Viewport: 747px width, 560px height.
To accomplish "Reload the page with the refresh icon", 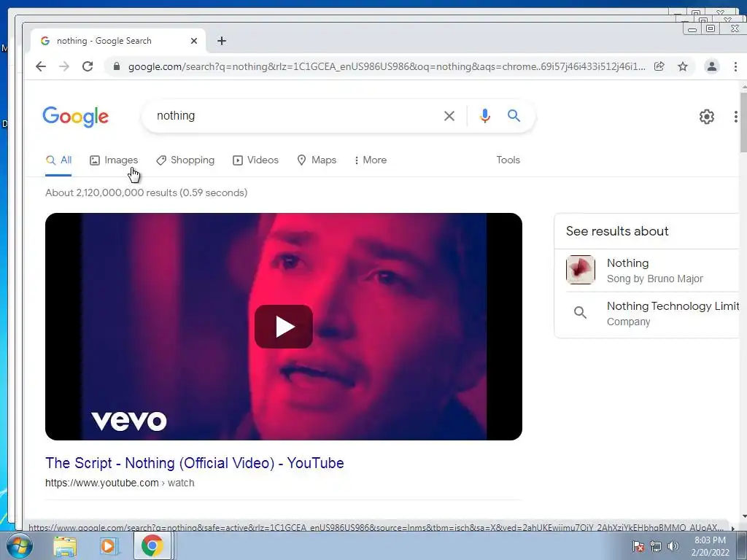I will (x=88, y=66).
